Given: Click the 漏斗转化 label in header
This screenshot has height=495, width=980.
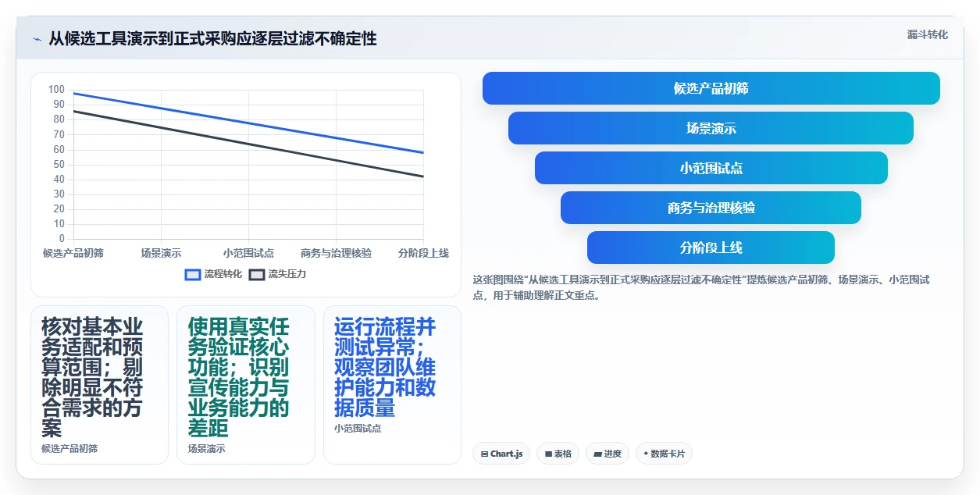Looking at the screenshot, I should (x=928, y=34).
